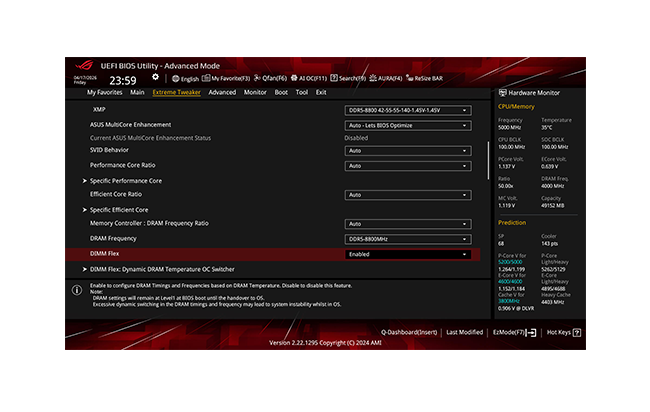Open the SVID Behavior dropdown
The image size is (650, 412).
(x=408, y=151)
